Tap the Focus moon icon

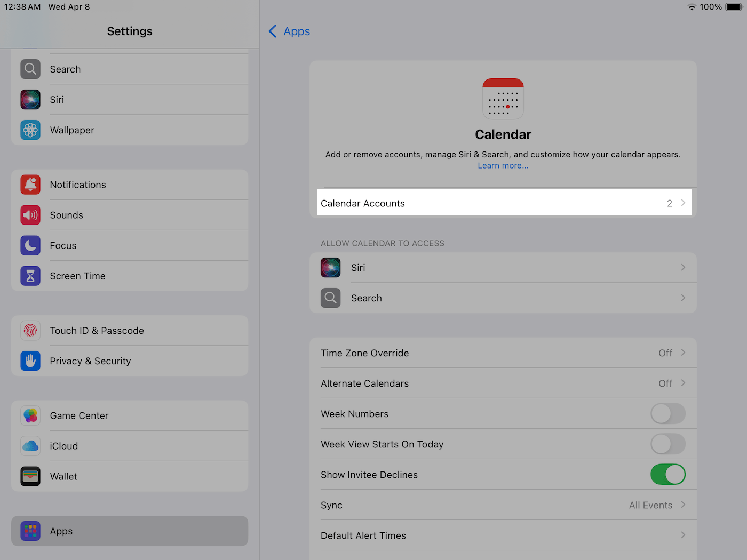30,245
